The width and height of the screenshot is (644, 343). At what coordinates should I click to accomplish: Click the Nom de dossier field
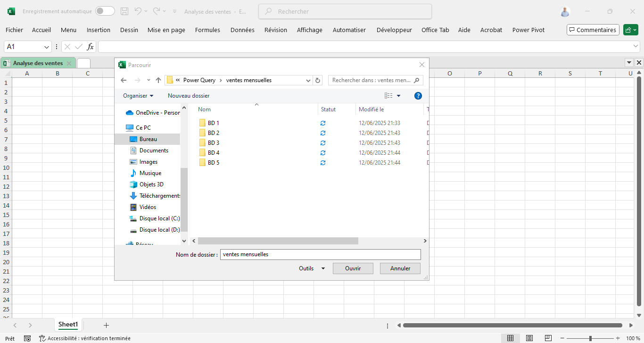coord(320,254)
